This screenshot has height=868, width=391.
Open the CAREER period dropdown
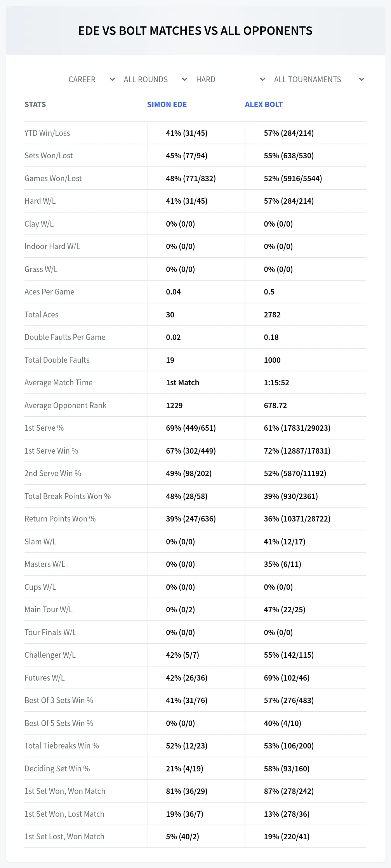point(92,80)
